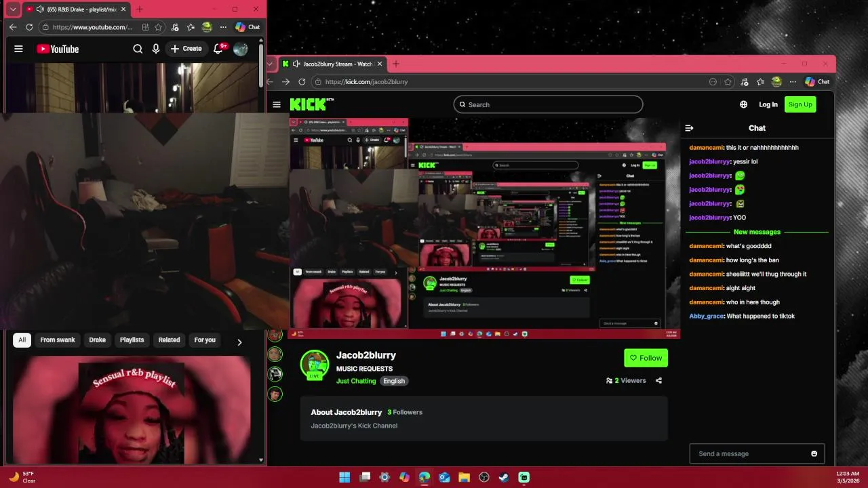
Task: Open the Kick language globe icon
Action: tap(744, 104)
